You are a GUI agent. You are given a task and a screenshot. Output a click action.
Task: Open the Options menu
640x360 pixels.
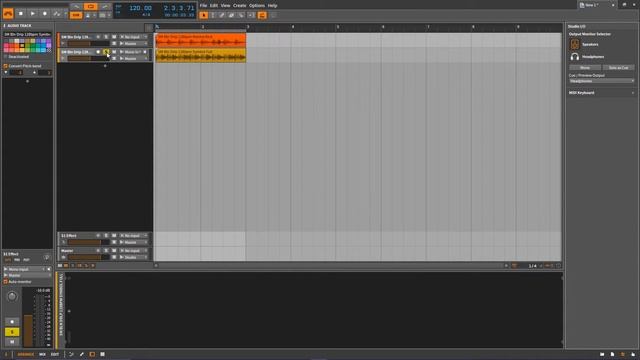pos(257,6)
